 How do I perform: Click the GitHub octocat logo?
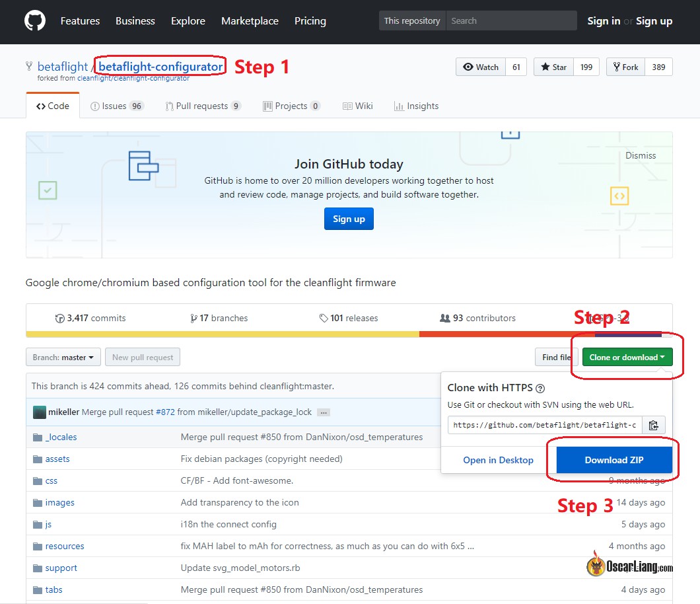35,21
